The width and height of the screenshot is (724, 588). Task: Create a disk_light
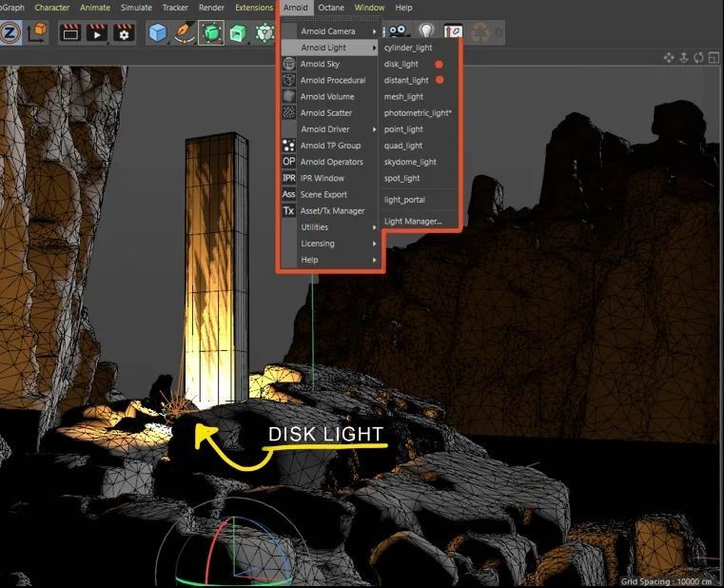419,64
